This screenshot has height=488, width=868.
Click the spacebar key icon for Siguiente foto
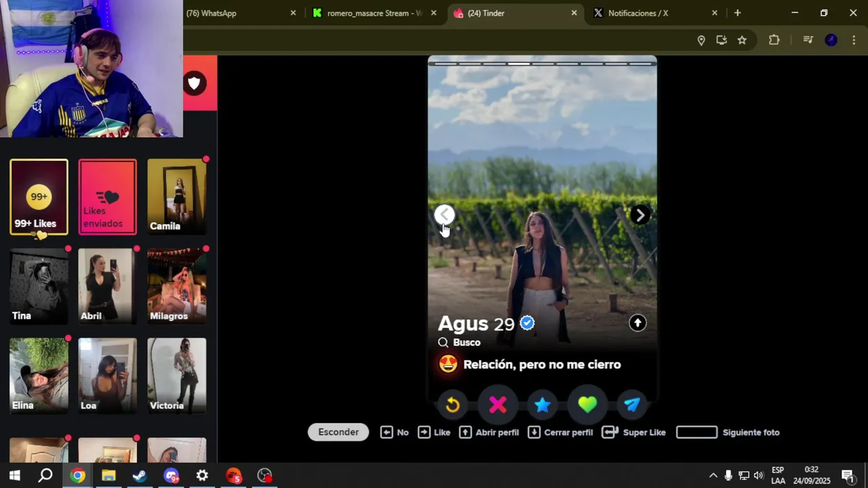[x=696, y=432]
